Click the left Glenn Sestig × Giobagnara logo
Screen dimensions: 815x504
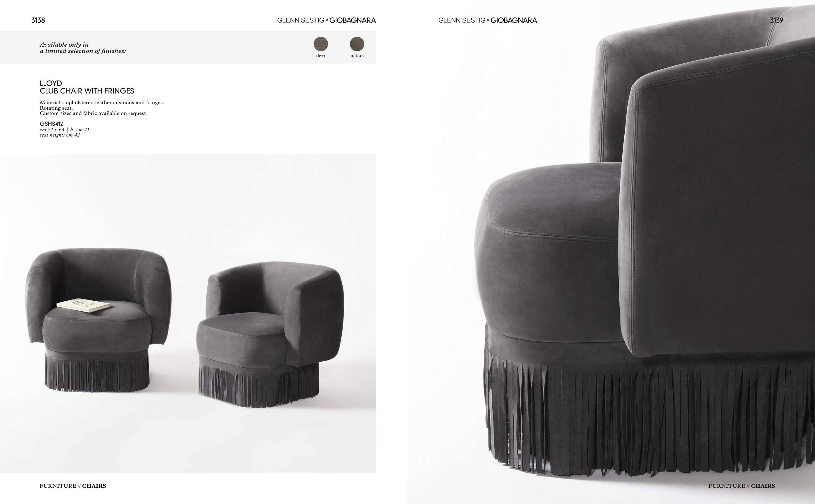point(326,20)
